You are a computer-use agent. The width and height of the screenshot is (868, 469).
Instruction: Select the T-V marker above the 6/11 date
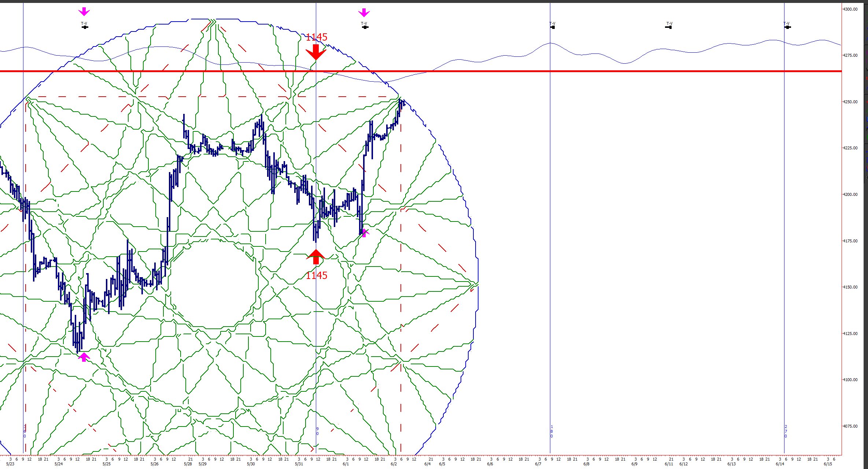point(669,25)
